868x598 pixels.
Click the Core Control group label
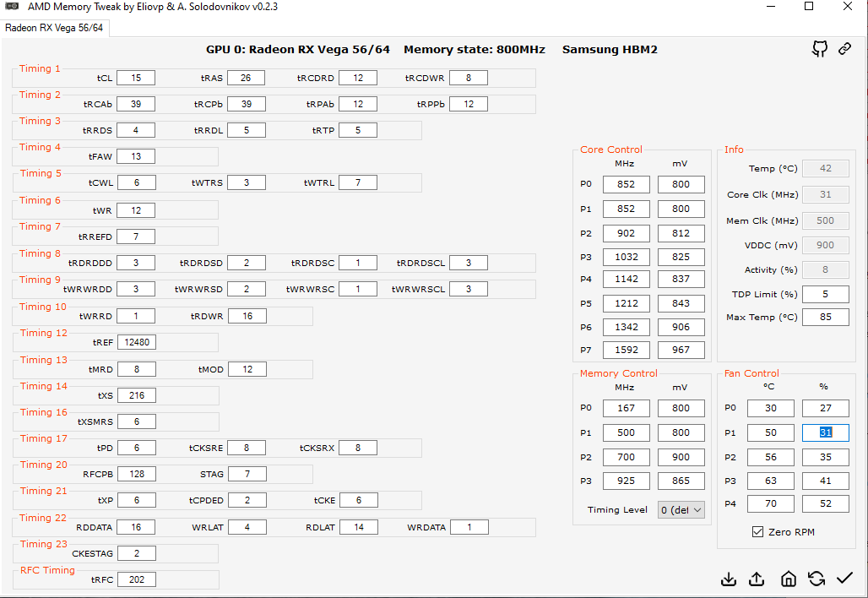pyautogui.click(x=611, y=149)
